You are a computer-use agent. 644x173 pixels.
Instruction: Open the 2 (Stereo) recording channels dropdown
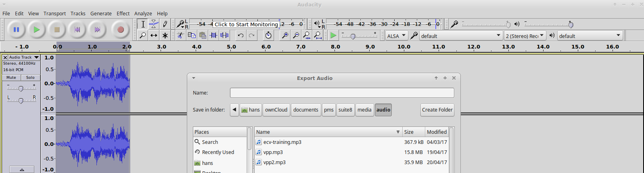(525, 36)
